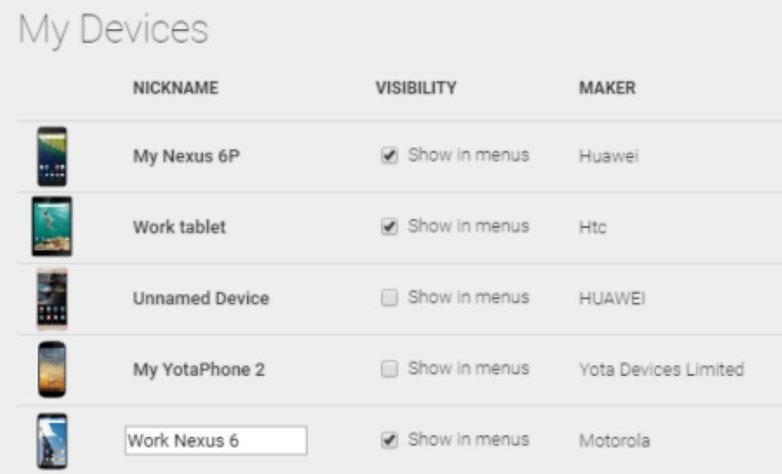Select the My Nexus 6P nickname
Viewport: 782px width, 474px height.
pos(186,156)
